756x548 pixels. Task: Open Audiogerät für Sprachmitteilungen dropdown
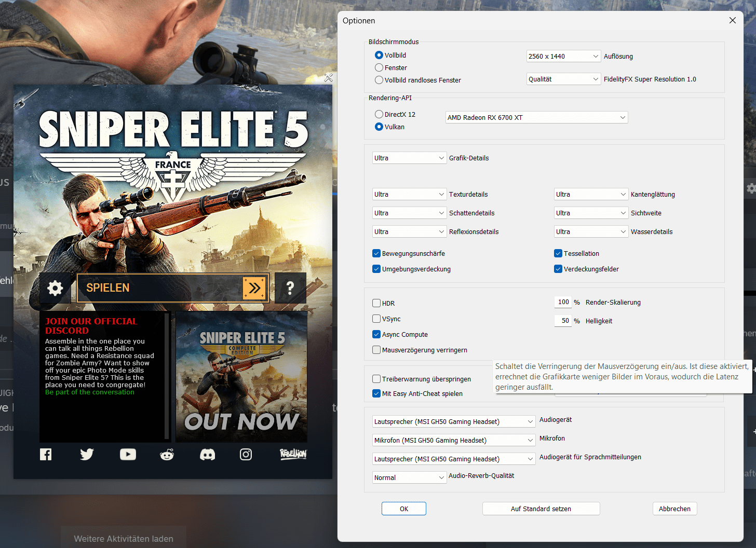454,459
